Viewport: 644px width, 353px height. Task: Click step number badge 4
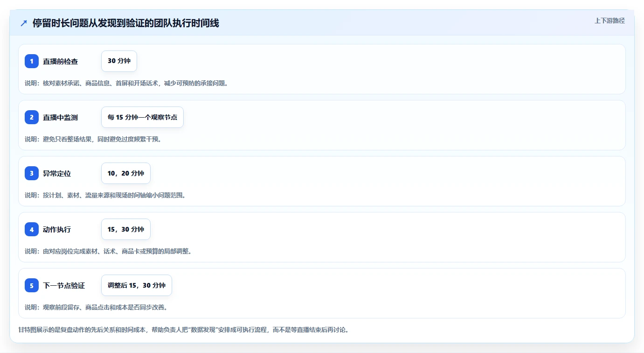(32, 229)
